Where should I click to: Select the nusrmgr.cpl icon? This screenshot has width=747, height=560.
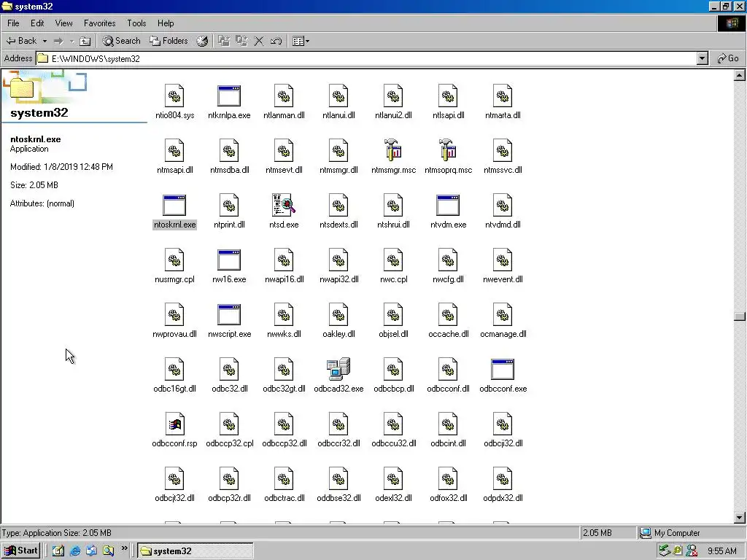(x=174, y=260)
